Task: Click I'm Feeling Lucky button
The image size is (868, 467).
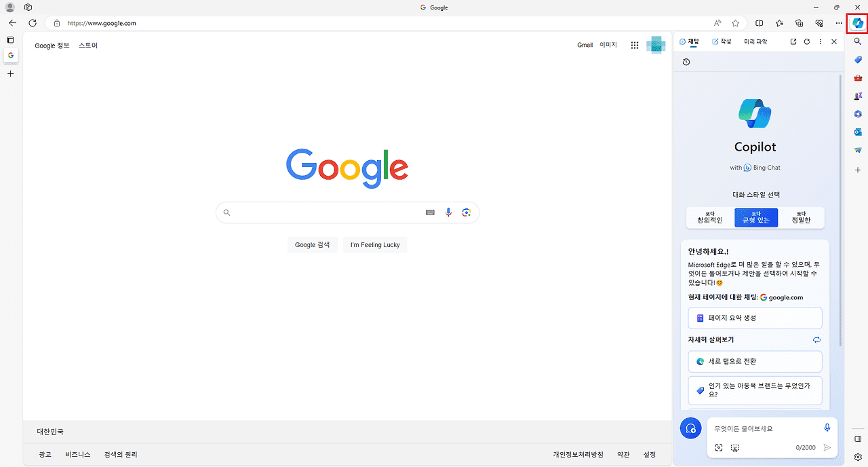Action: click(375, 244)
